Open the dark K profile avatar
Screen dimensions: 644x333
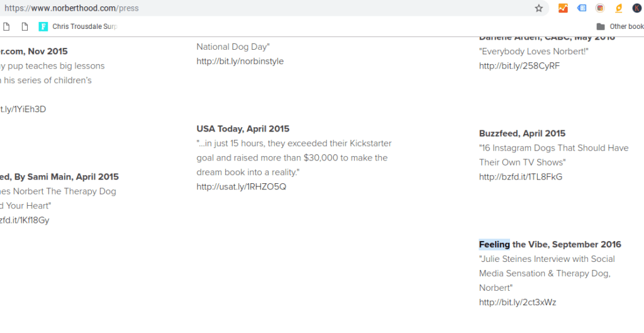pyautogui.click(x=636, y=8)
